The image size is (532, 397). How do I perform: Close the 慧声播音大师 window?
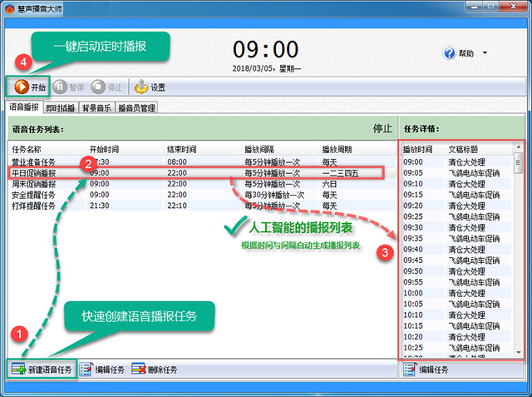514,7
